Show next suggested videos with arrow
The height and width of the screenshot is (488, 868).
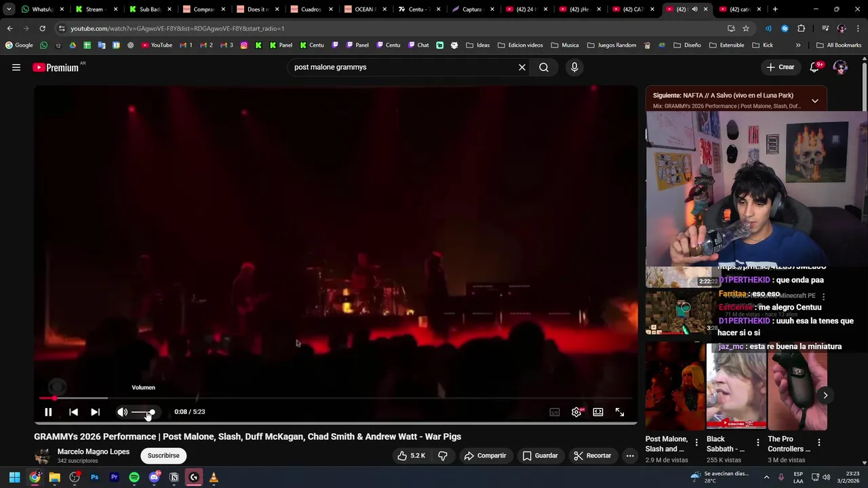825,395
